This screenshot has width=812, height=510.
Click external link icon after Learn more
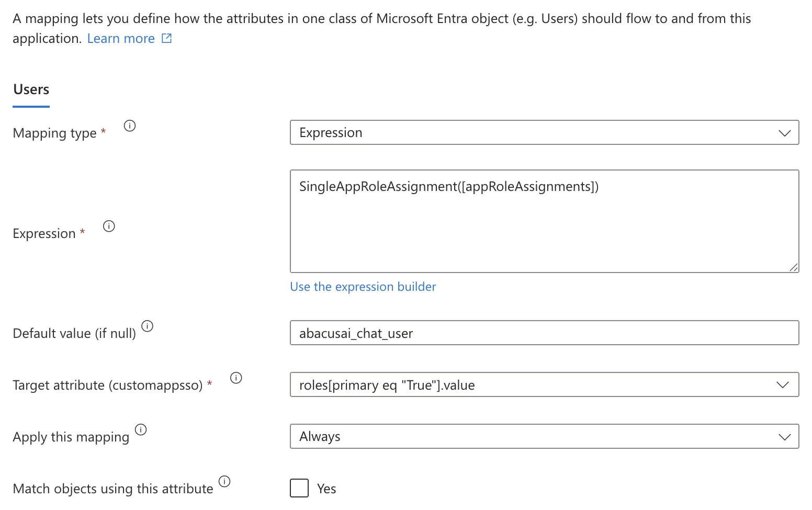click(x=167, y=38)
